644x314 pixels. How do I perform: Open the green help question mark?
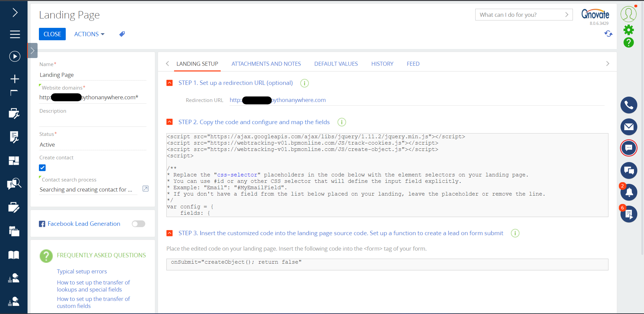click(x=629, y=43)
